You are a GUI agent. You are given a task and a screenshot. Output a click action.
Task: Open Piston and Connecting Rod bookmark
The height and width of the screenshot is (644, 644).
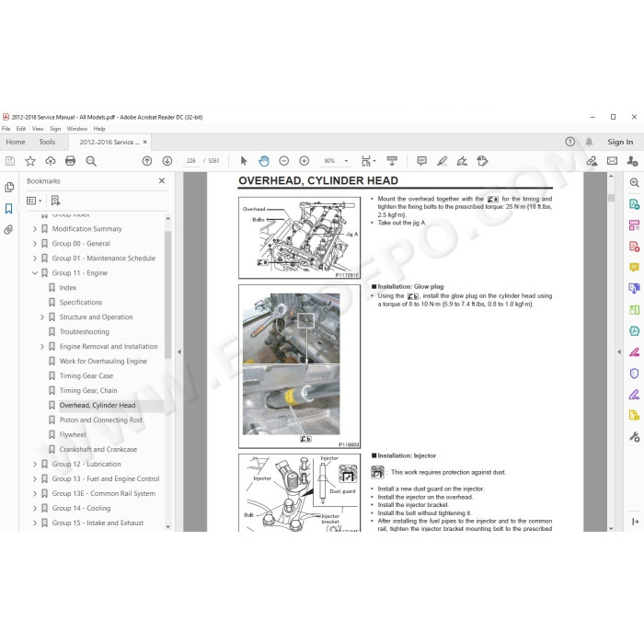[100, 420]
